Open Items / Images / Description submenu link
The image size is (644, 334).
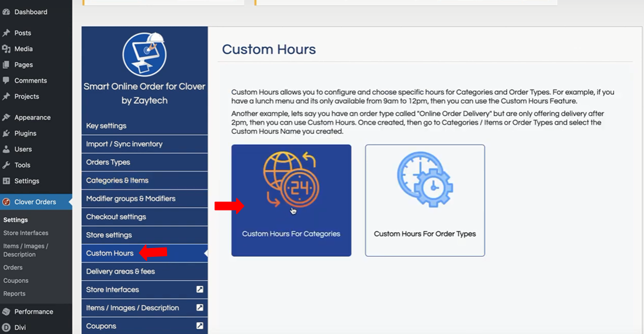[x=26, y=250]
